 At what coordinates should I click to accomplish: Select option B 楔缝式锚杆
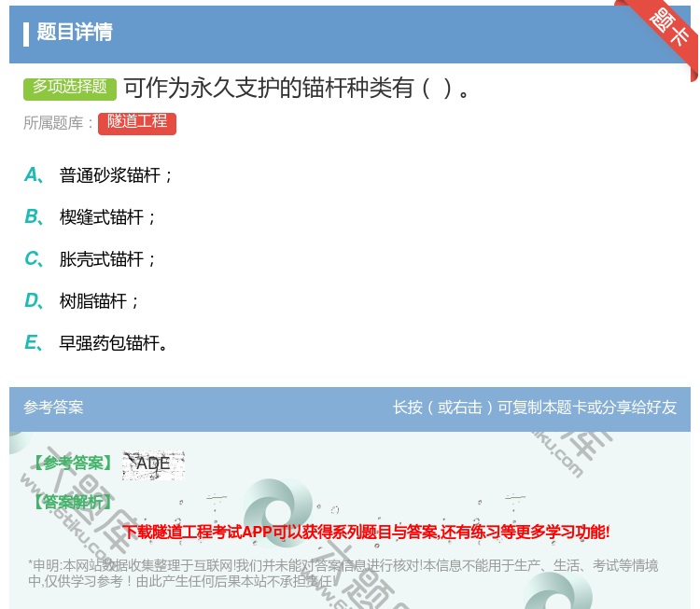click(107, 216)
